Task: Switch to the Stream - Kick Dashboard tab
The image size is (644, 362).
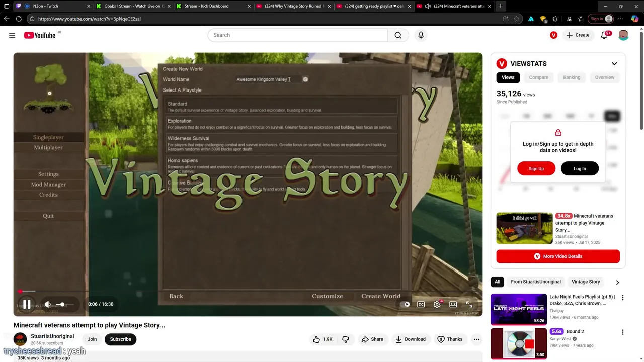Action: [x=213, y=6]
